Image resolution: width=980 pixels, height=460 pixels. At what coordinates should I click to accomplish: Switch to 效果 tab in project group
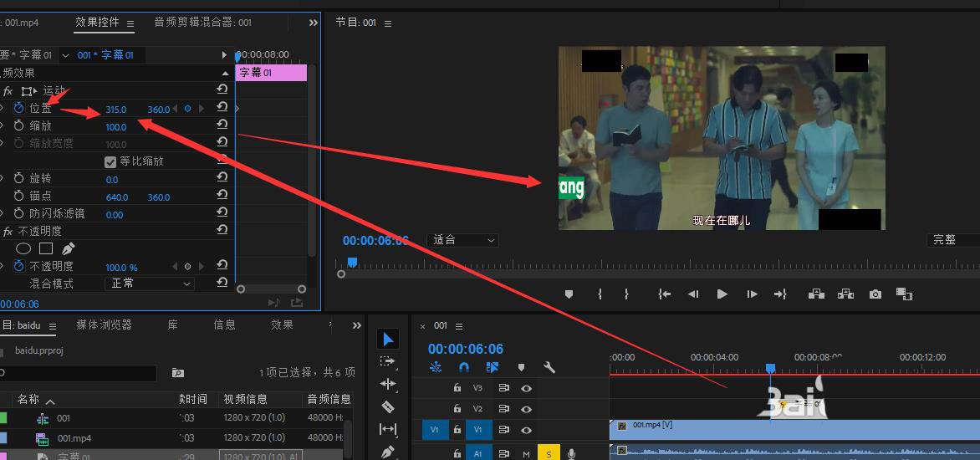282,325
